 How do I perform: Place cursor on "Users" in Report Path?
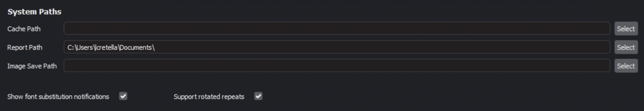[x=84, y=47]
